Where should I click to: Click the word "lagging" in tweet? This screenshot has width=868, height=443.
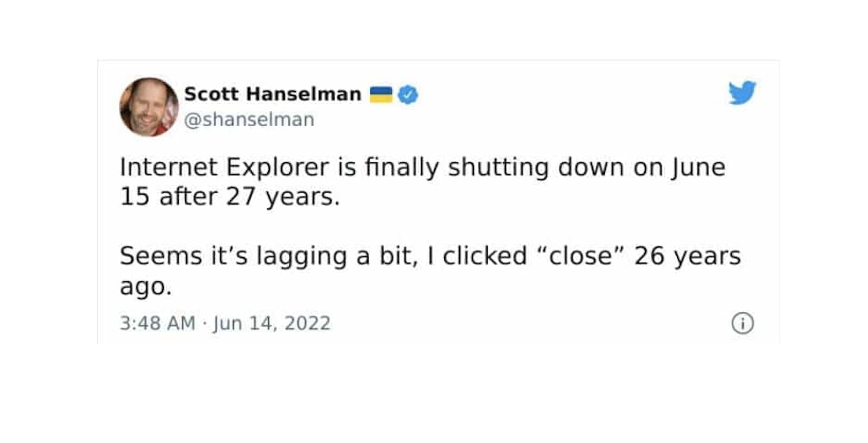[x=302, y=257]
